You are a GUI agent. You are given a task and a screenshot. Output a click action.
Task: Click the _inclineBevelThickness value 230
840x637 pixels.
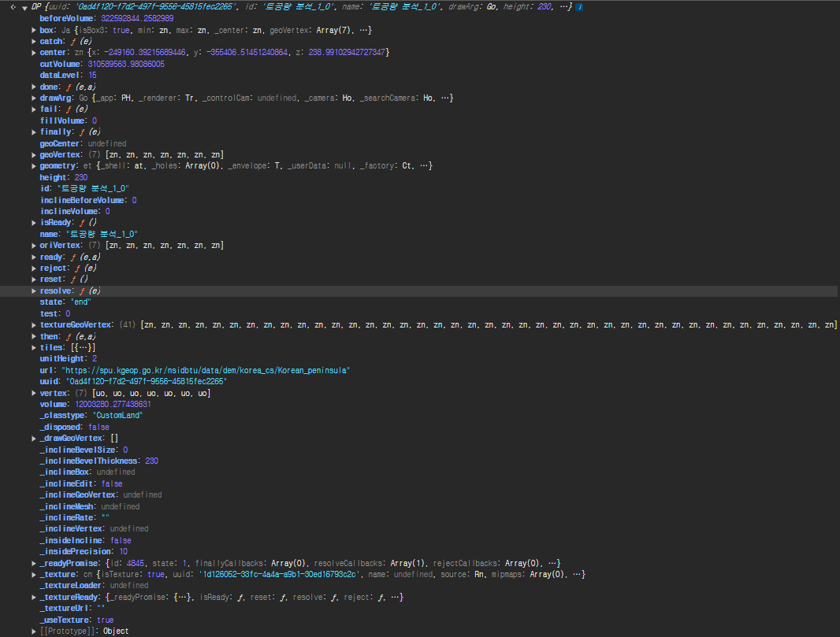click(151, 461)
